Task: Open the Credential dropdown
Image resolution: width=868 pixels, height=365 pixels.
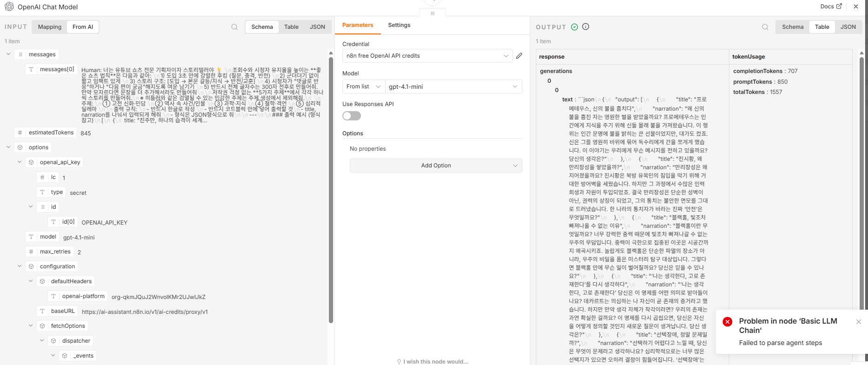Action: [427, 56]
